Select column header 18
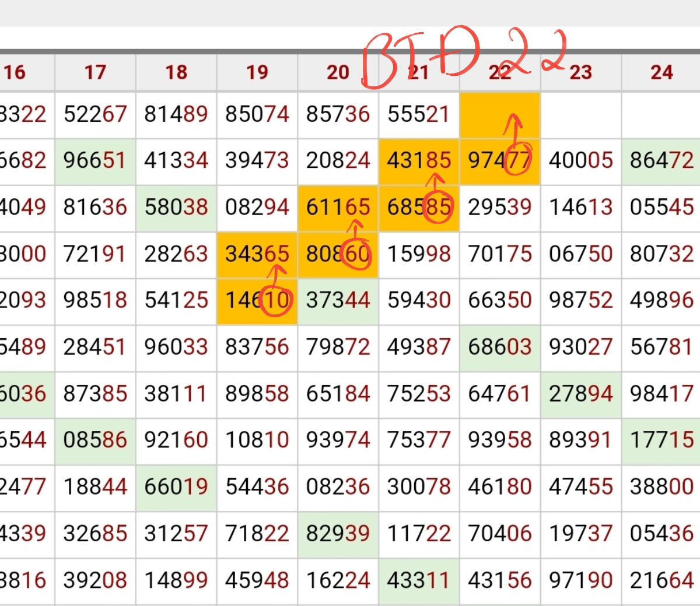The height and width of the screenshot is (606, 700). coord(176,73)
